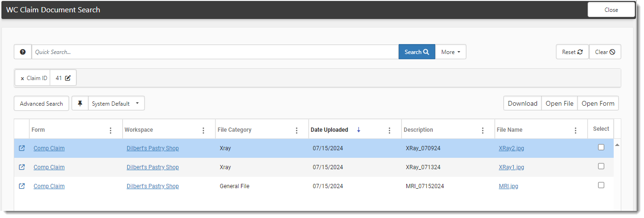Viewport: 644px width, 218px height.
Task: Expand the More dropdown
Action: click(451, 52)
